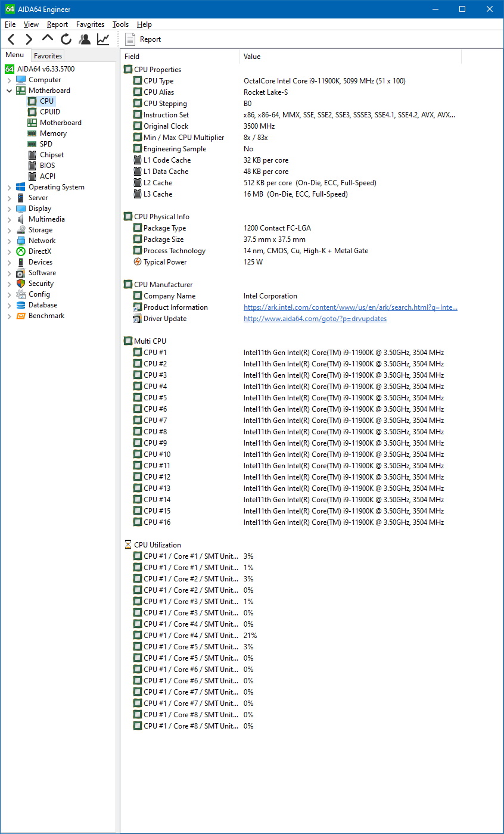The width and height of the screenshot is (504, 834).
Task: Go forward with the right arrow toolbar icon
Action: (29, 39)
